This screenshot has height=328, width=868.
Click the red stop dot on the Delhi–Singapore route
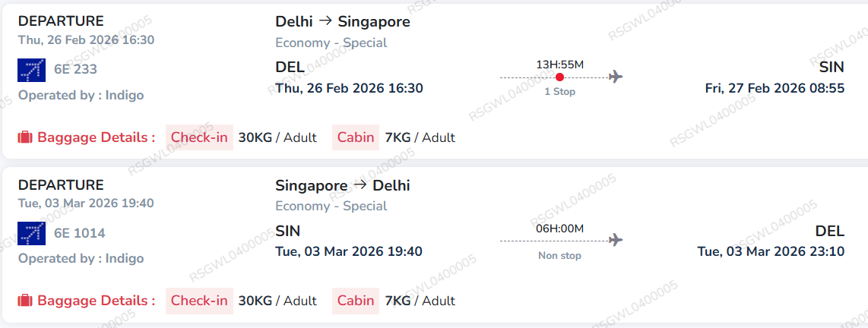(x=560, y=77)
